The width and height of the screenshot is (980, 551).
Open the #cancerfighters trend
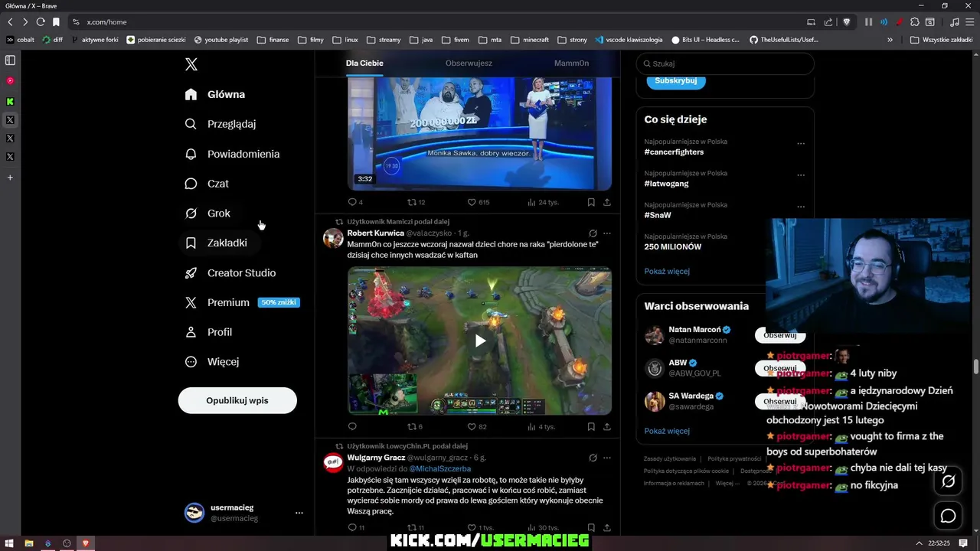[674, 152]
